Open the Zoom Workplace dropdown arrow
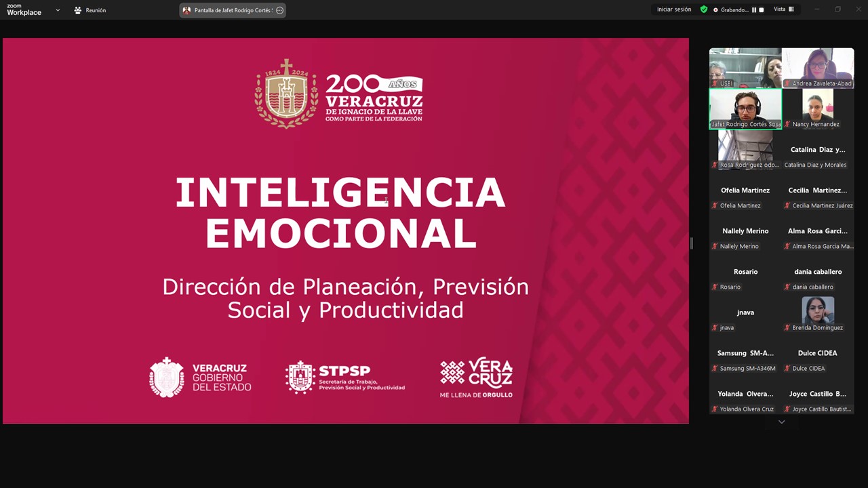This screenshot has width=868, height=488. pos(58,10)
